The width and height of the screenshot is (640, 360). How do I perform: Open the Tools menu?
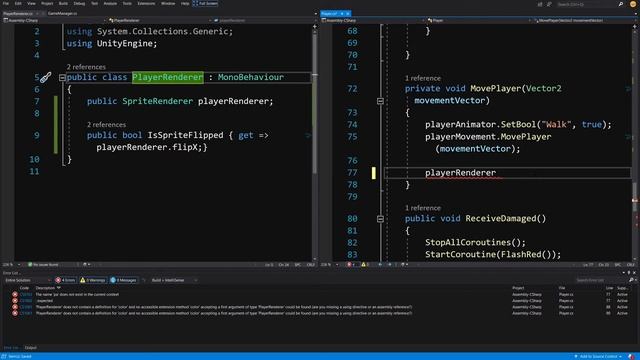pos(127,3)
